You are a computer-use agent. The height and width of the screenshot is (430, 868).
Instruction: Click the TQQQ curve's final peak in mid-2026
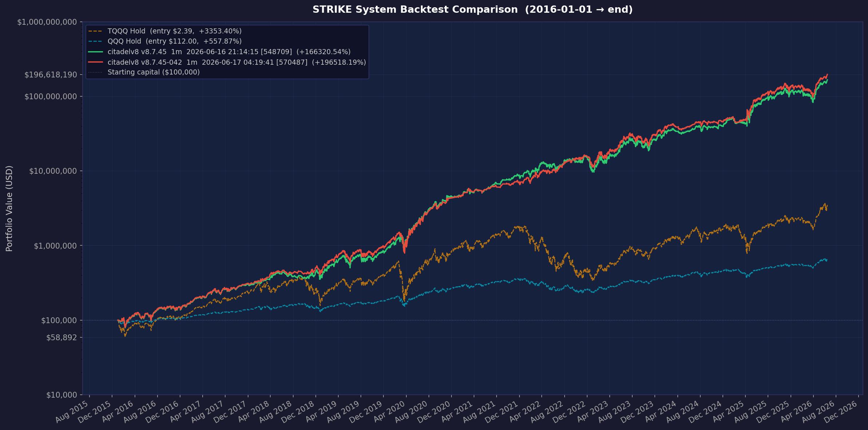(825, 204)
